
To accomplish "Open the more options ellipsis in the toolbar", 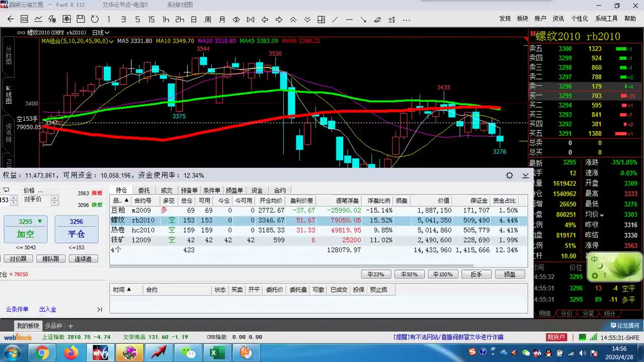I will tap(407, 20).
